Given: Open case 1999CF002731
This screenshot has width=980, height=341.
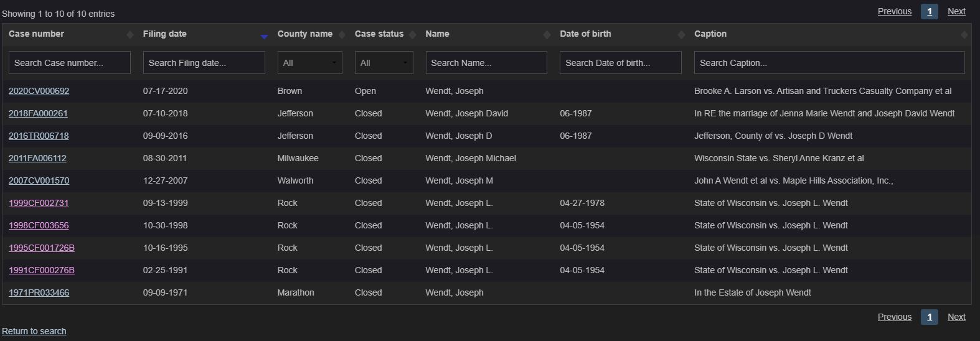Looking at the screenshot, I should coord(39,203).
